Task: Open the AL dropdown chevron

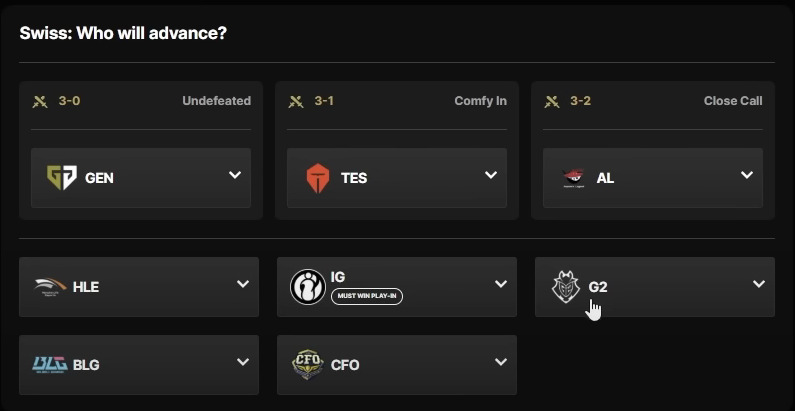Action: point(747,175)
